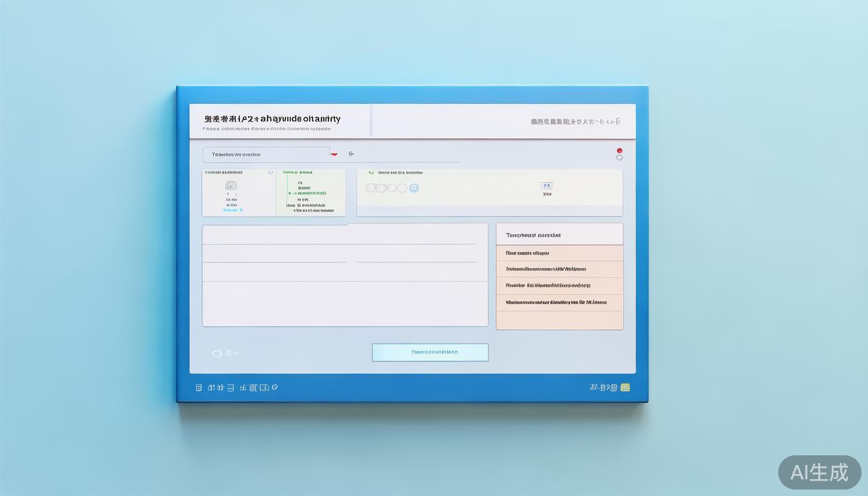Select the second row in peach panel
Viewport: 868px width, 496px height.
pyautogui.click(x=559, y=269)
